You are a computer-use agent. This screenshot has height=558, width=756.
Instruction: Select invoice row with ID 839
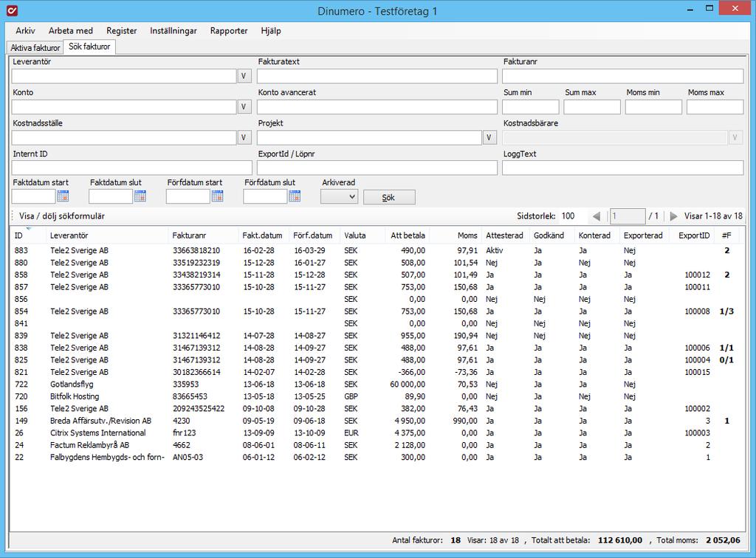pos(377,335)
